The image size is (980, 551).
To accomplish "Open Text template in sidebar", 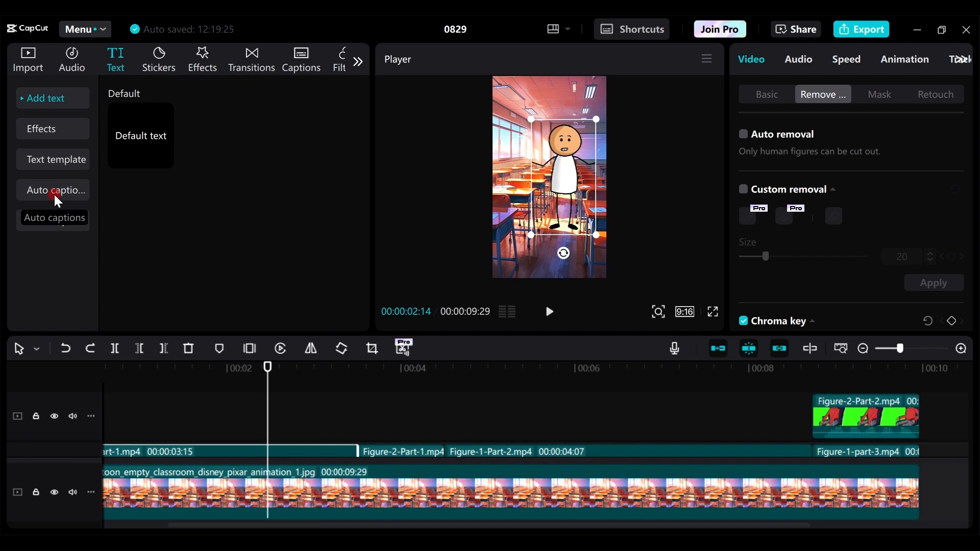I will [53, 160].
